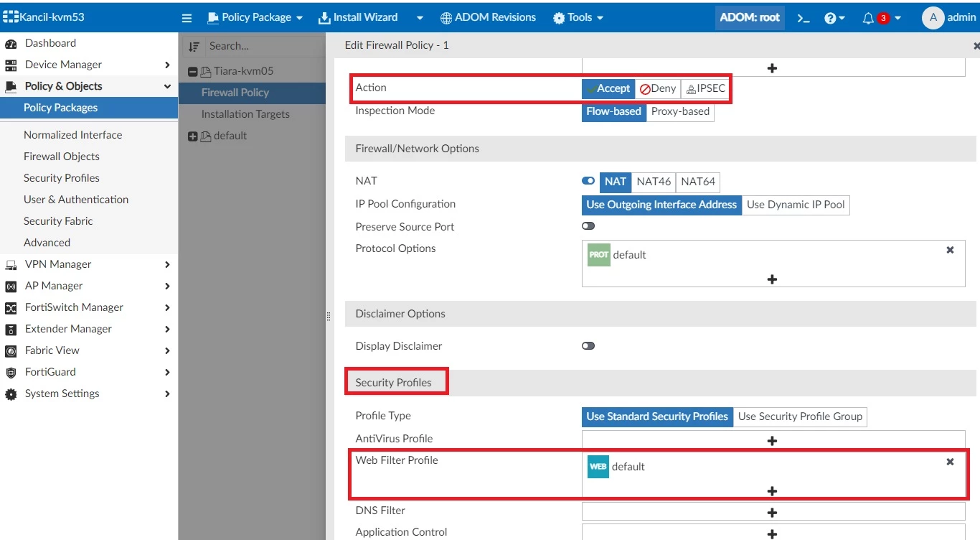Click the System Settings gear icon
This screenshot has width=980, height=540.
[11, 394]
